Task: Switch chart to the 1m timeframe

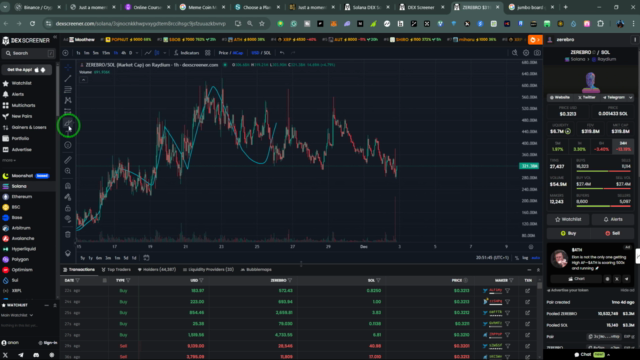Action: click(87, 53)
